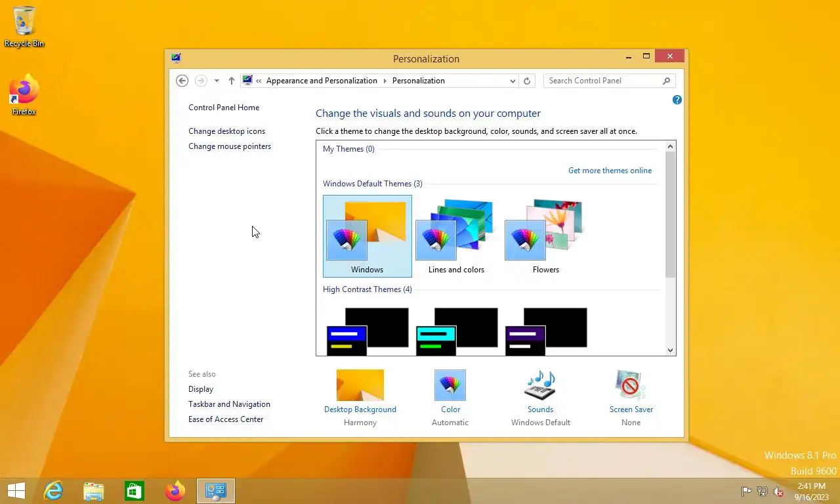
Task: Click Appearance and Personalization breadcrumb
Action: coord(322,81)
